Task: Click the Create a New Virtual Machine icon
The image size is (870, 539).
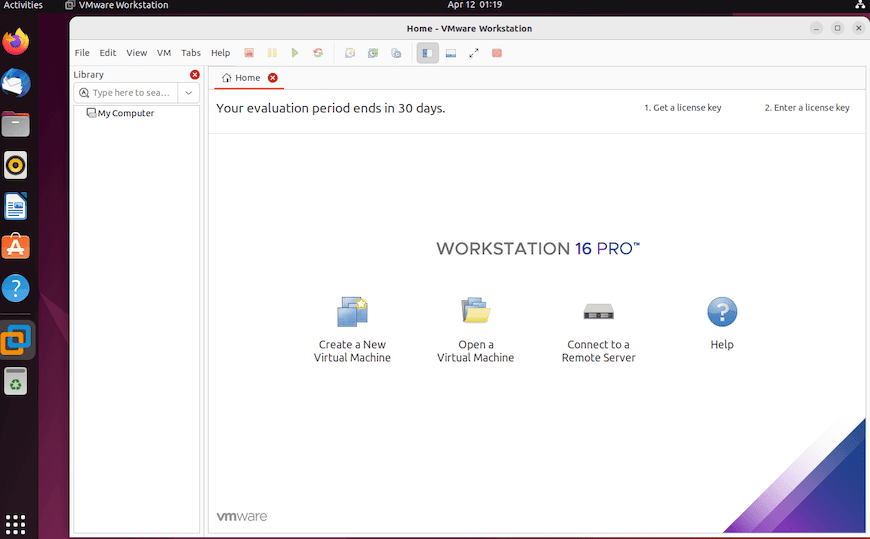Action: point(352,311)
